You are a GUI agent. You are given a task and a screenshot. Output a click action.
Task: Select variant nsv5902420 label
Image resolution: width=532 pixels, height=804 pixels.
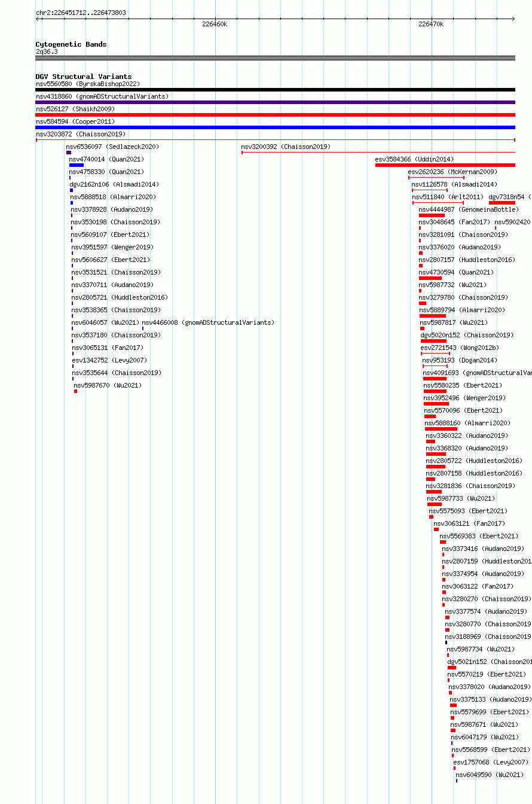[x=512, y=222]
